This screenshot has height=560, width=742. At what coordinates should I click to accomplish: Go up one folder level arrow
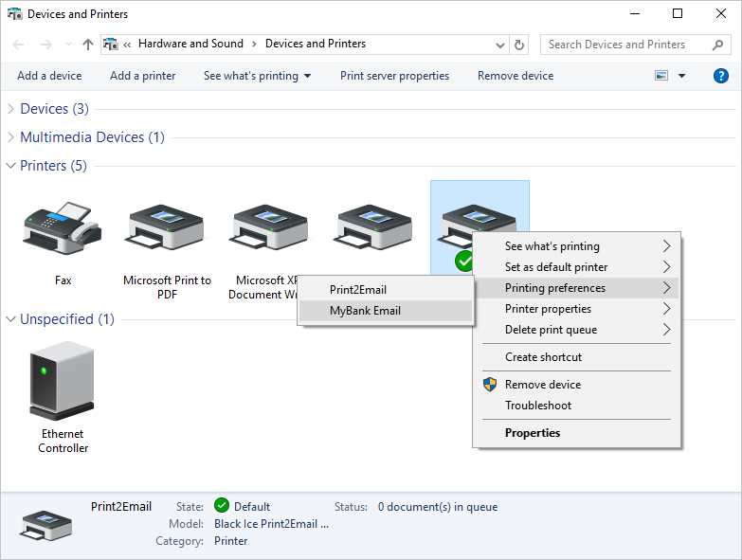click(87, 45)
